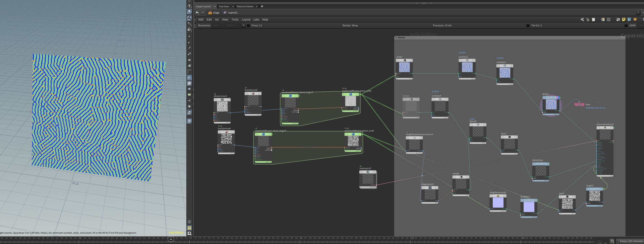Open the Layout menu
644x244 pixels.
[x=246, y=19]
